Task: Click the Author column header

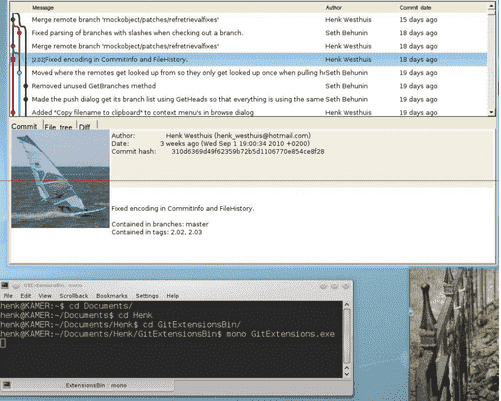Action: (x=334, y=7)
